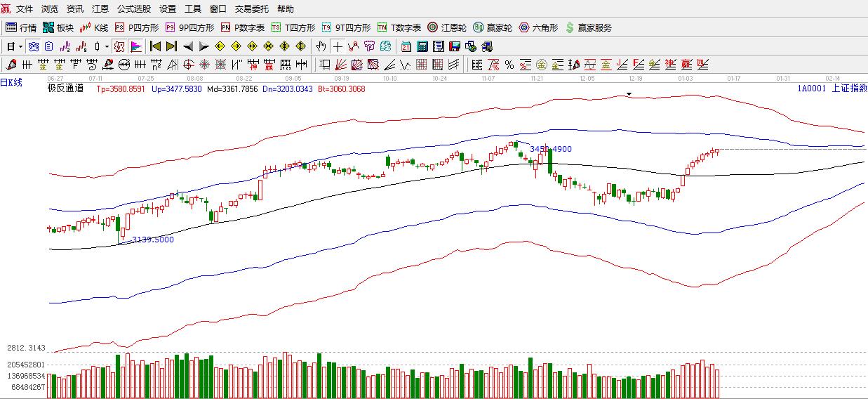
Task: Expand the 日 period dropdown arrow
Action: point(20,47)
